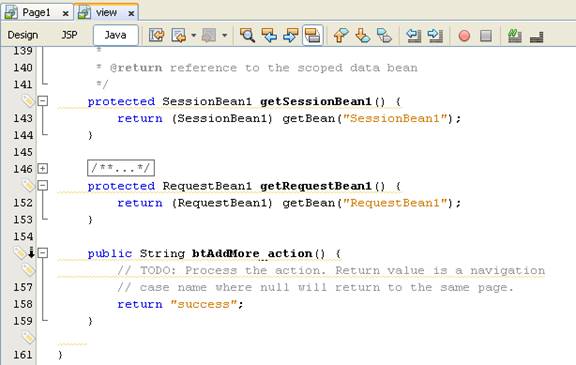Screen dimensions: 576x365
Task: Click closing brace on line 161
Action: pyautogui.click(x=60, y=355)
